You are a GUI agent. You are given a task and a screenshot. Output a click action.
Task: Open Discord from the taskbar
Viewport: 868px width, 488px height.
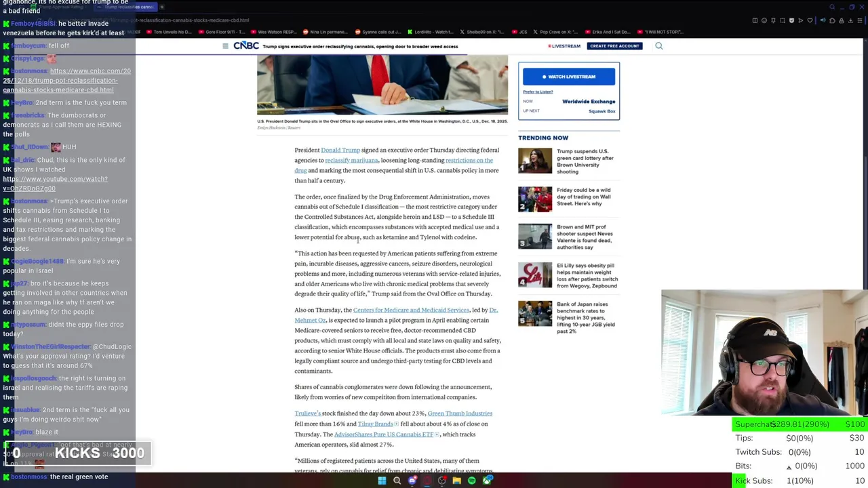pos(412,481)
